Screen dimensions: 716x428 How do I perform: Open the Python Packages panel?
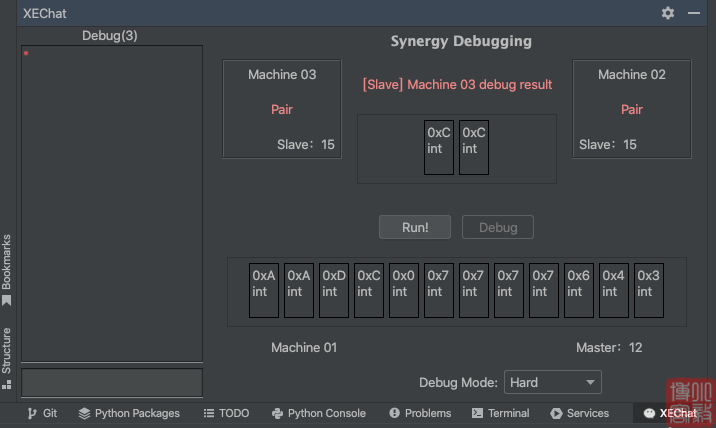point(129,413)
